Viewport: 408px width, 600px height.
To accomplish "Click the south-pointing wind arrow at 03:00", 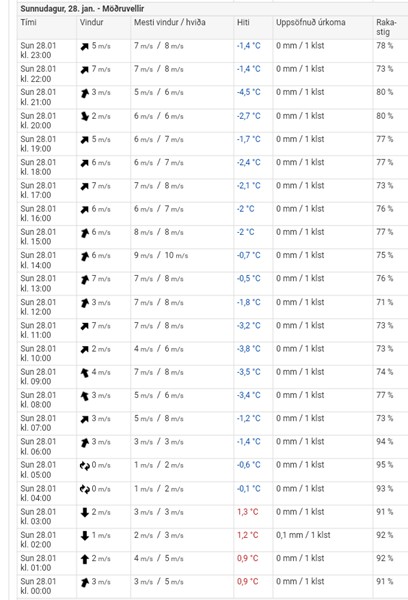I will pos(85,512).
